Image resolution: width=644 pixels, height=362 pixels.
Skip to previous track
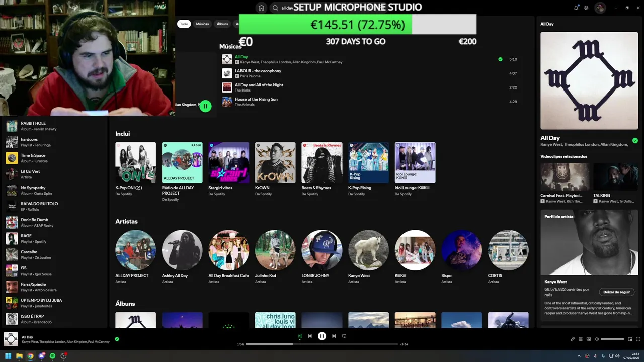(x=310, y=336)
